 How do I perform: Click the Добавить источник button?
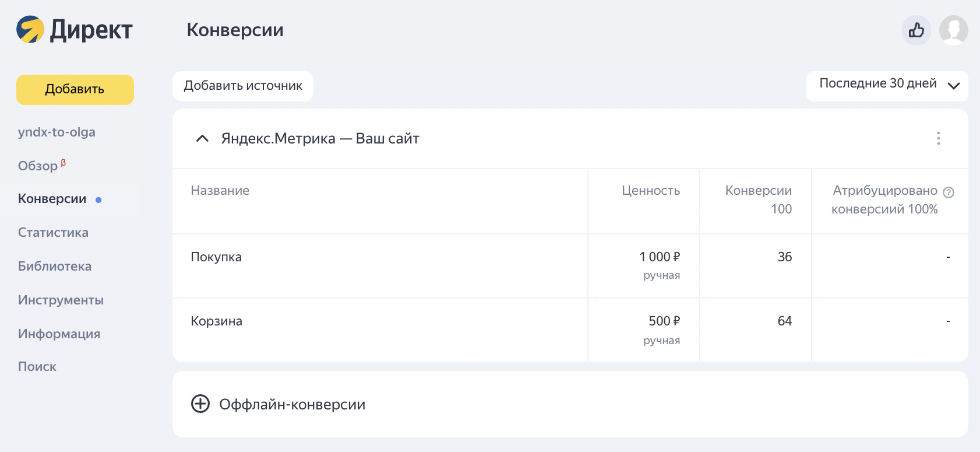point(243,86)
